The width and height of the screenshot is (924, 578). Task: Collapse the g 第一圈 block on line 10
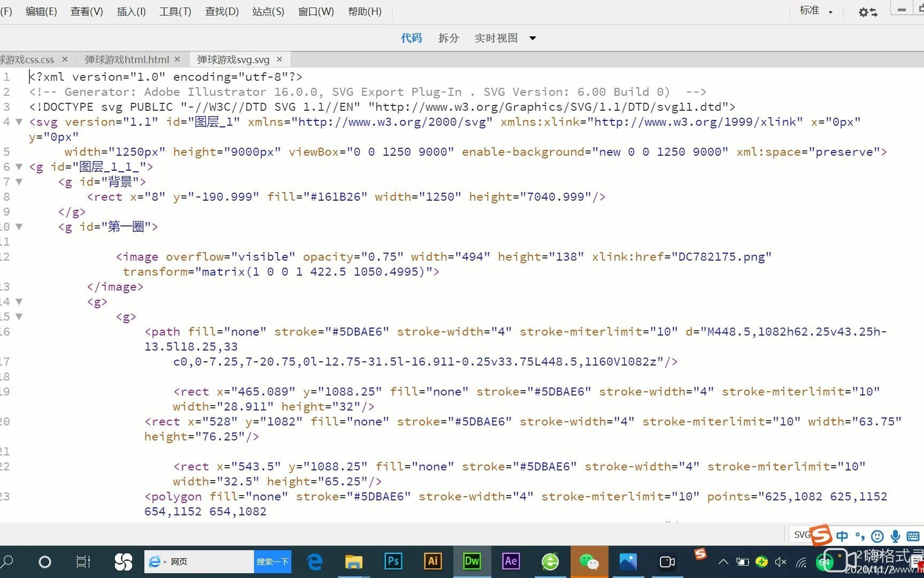pyautogui.click(x=19, y=226)
